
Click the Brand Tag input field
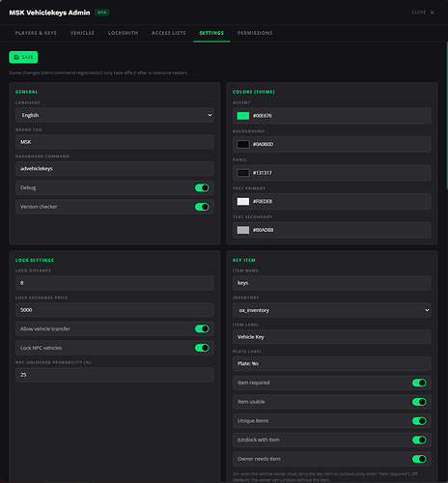click(115, 142)
